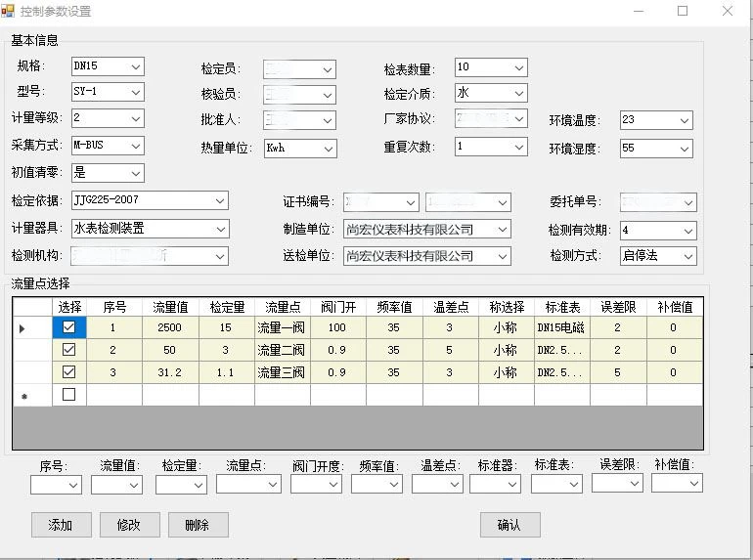753x560 pixels.
Task: Click the row selector arrow of row 1
Action: pos(32,327)
